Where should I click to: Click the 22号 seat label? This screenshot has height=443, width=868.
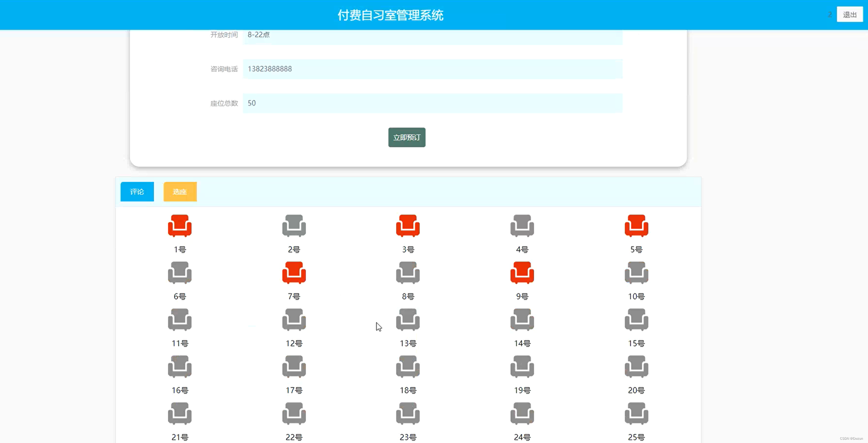click(294, 437)
